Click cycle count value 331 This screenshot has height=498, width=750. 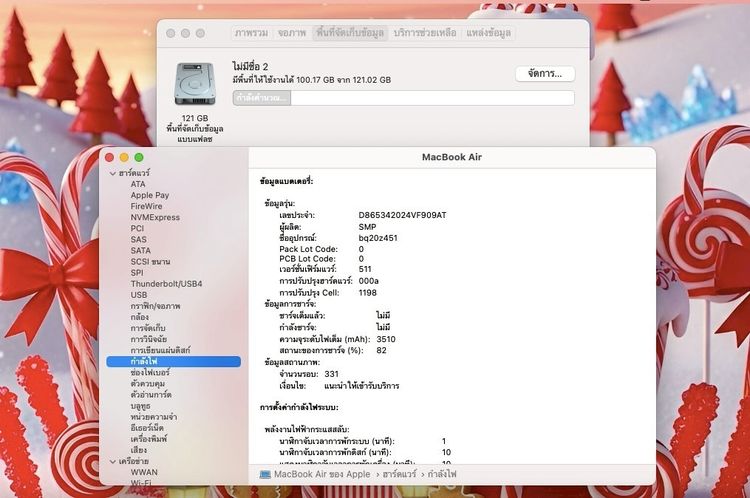coord(331,374)
